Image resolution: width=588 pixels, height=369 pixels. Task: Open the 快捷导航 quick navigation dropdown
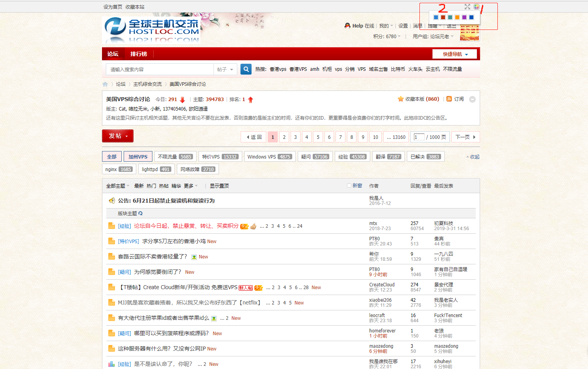[454, 54]
